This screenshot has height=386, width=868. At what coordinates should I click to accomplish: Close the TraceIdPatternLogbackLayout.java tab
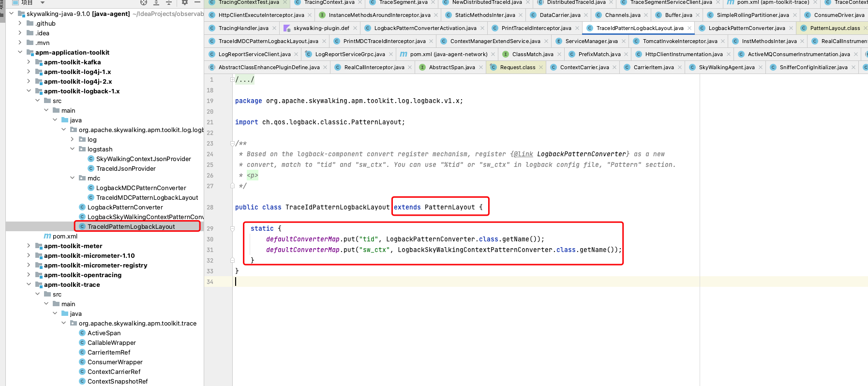[689, 28]
